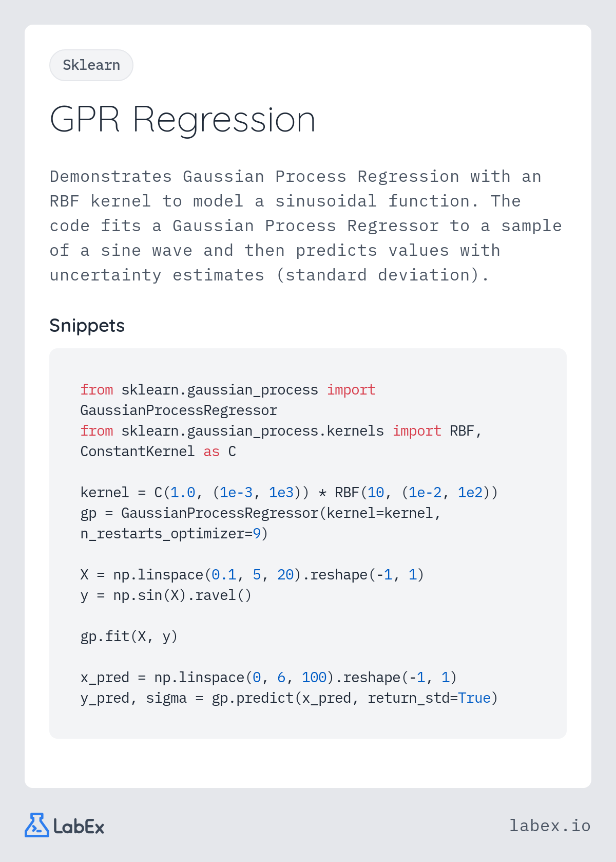
Task: Click the Sklearn tag pill
Action: (91, 65)
